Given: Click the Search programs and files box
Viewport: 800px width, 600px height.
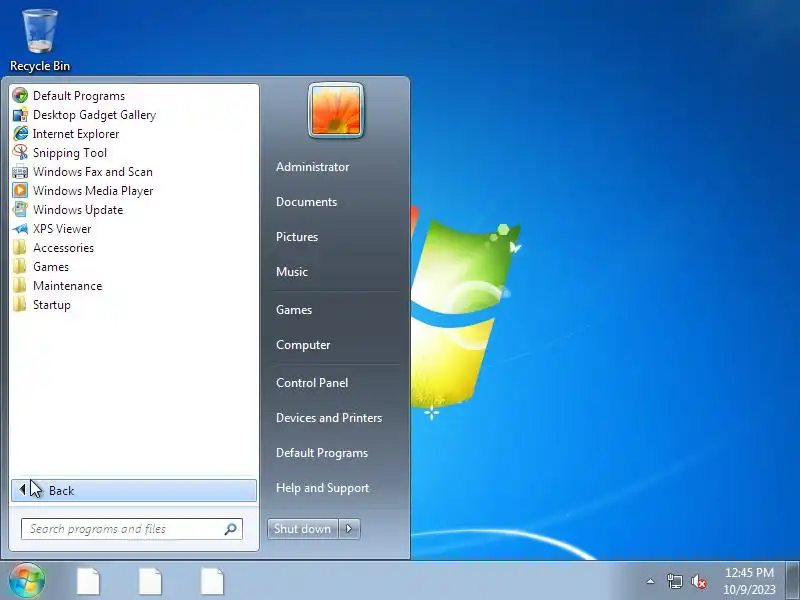Looking at the screenshot, I should (132, 529).
